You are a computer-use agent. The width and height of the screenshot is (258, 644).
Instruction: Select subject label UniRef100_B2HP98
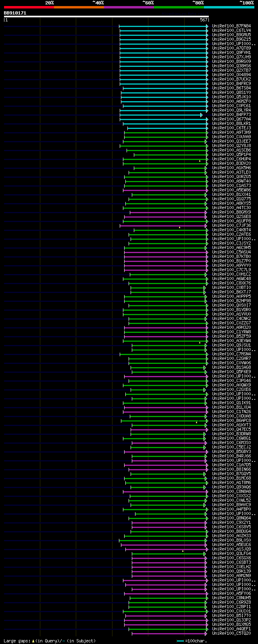tap(231, 301)
